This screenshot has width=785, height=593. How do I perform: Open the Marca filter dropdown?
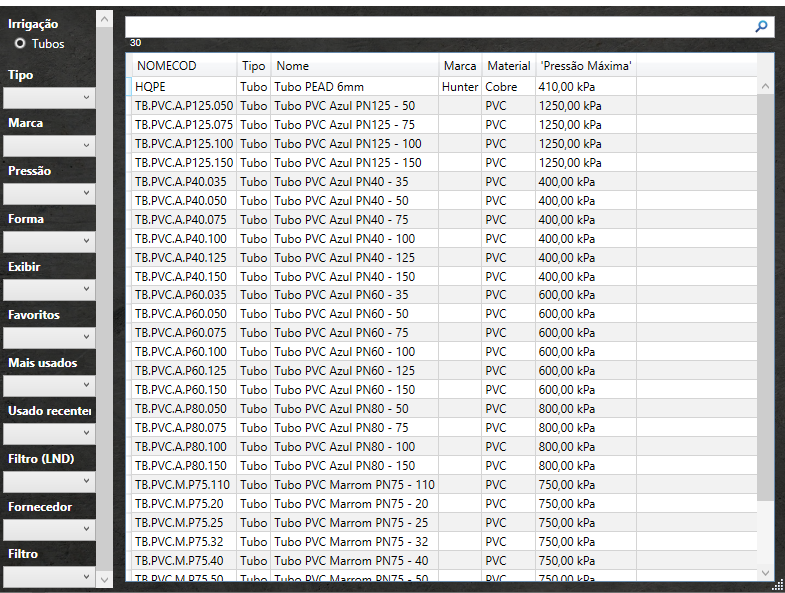click(48, 146)
